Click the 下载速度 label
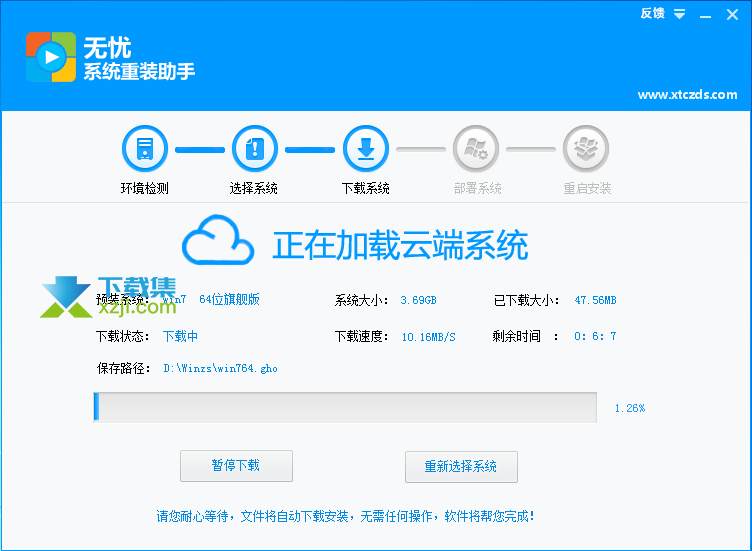The image size is (752, 551). click(361, 336)
